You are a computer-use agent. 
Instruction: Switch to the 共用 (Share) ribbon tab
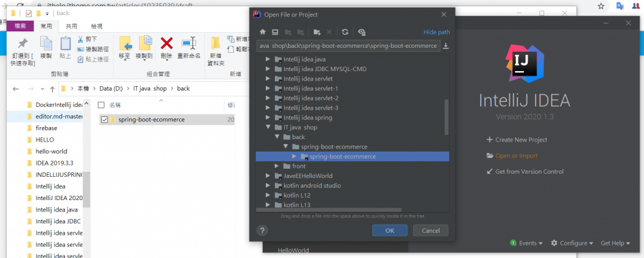click(x=72, y=26)
